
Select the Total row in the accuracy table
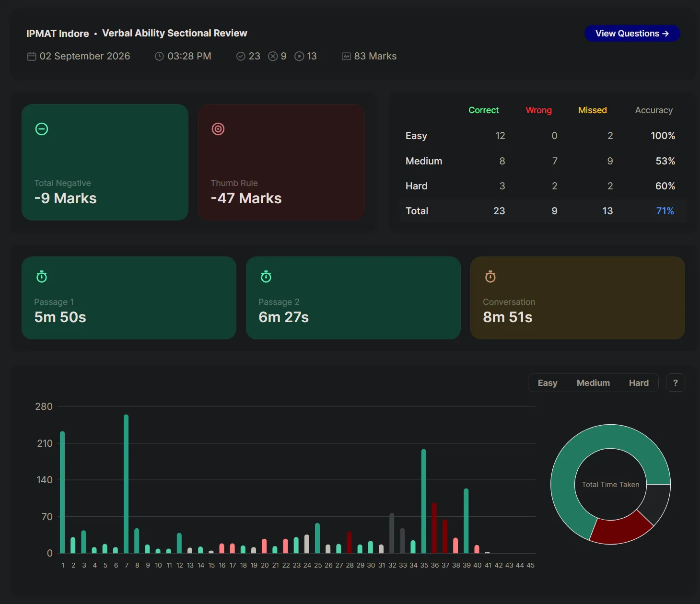(543, 211)
